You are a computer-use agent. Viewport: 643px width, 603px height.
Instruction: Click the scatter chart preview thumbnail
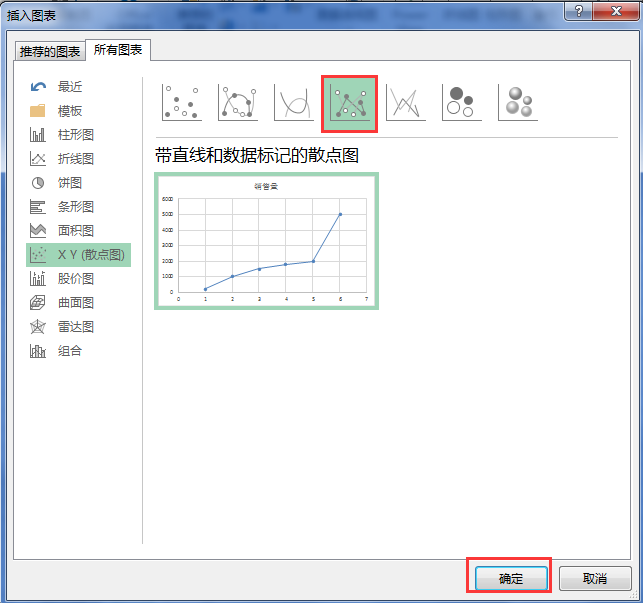point(267,241)
